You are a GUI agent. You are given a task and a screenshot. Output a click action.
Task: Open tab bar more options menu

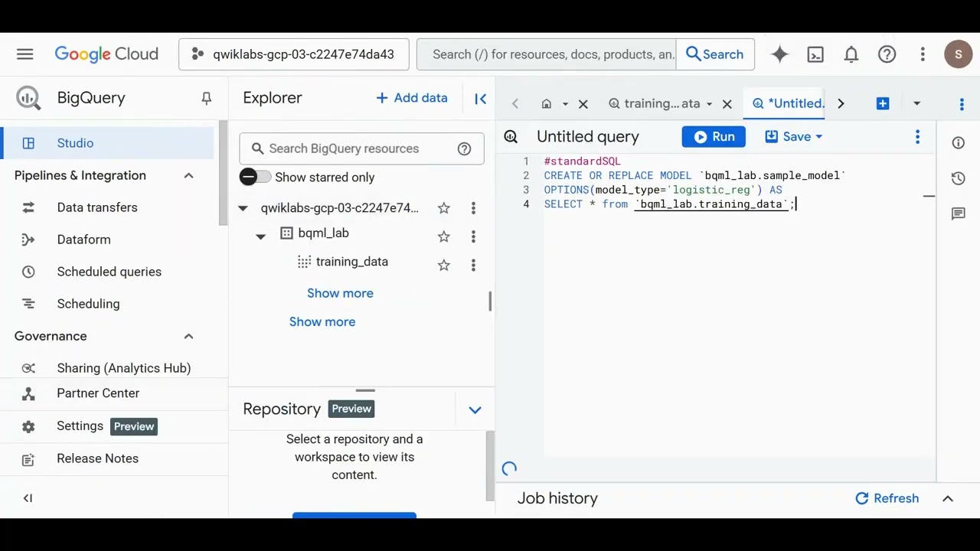[962, 103]
